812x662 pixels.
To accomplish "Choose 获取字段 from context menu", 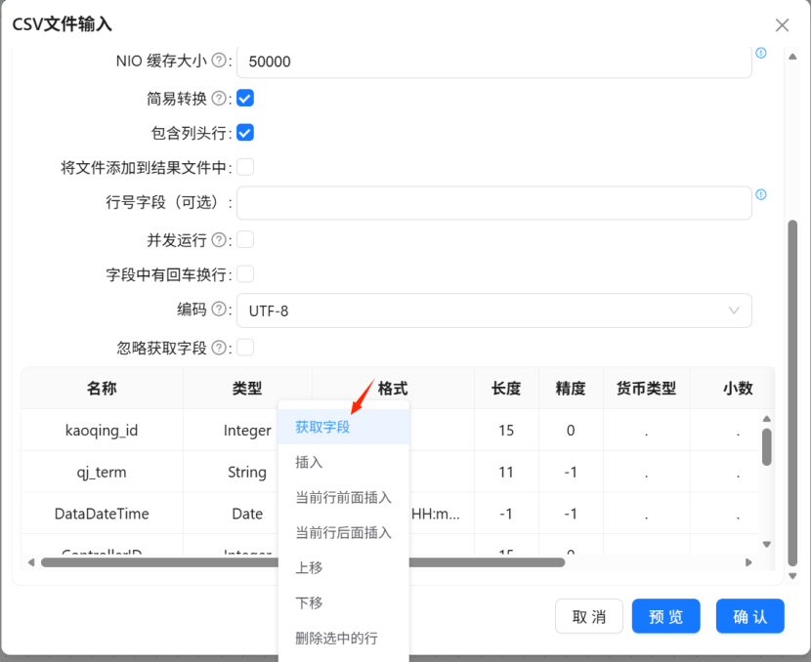I will coord(344,427).
